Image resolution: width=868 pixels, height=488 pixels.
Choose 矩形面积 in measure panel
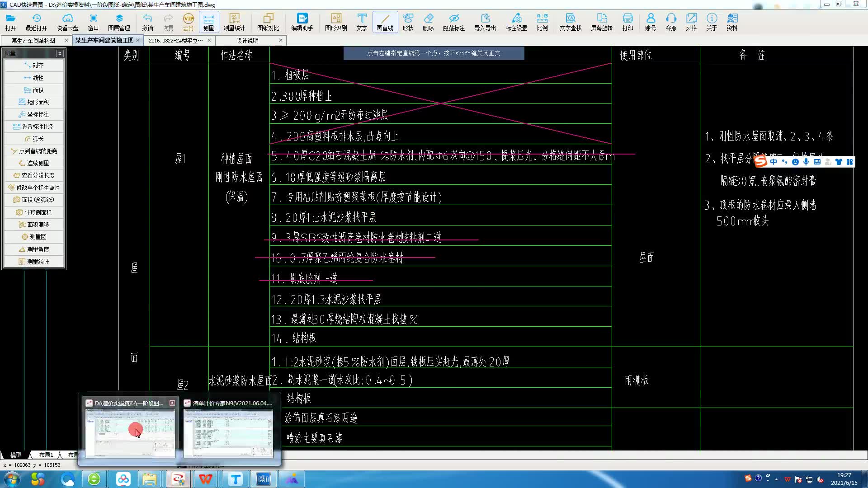(x=34, y=102)
